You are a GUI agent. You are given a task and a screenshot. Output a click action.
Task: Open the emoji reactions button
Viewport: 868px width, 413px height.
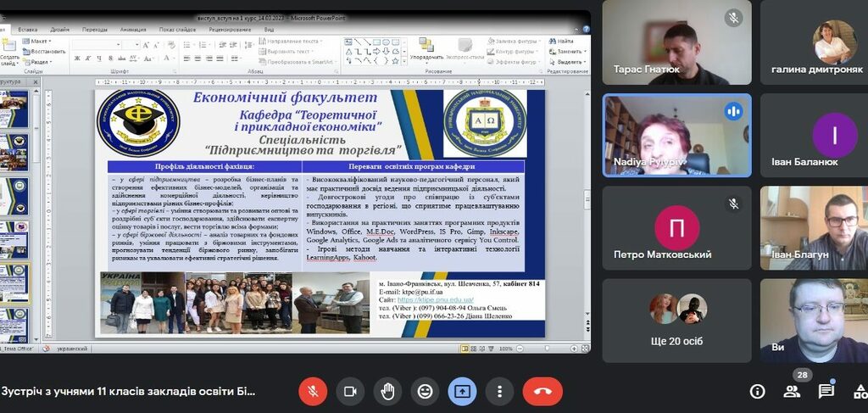[x=425, y=391]
